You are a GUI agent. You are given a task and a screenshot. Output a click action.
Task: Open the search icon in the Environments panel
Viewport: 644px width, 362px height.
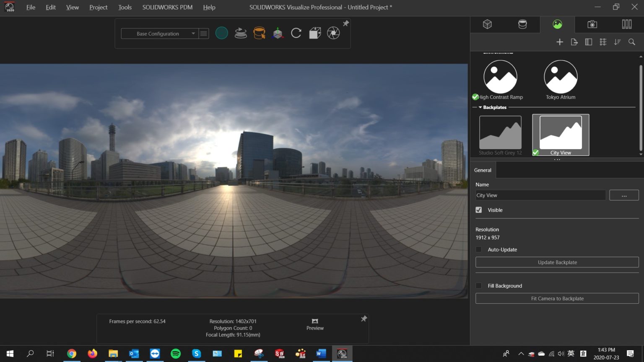coord(631,42)
